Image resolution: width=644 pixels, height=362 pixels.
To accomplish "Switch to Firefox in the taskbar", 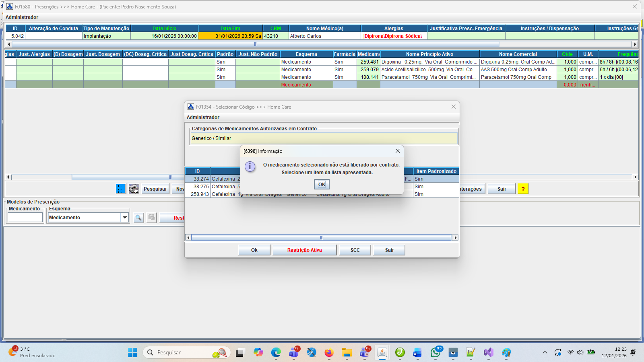I will click(x=329, y=353).
